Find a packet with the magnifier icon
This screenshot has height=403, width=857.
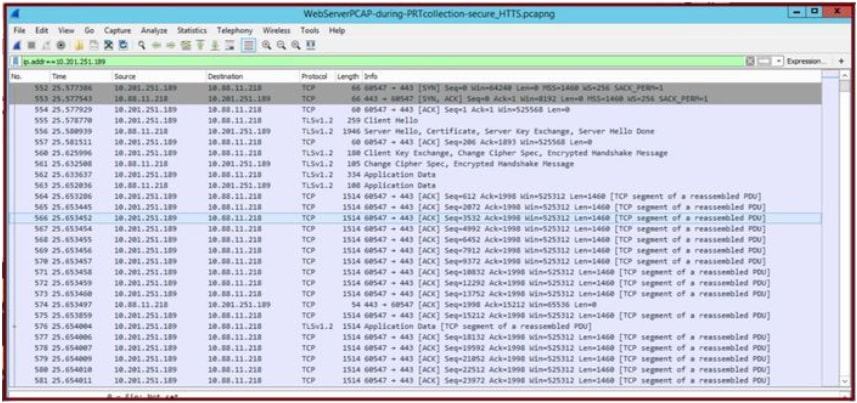pos(141,45)
